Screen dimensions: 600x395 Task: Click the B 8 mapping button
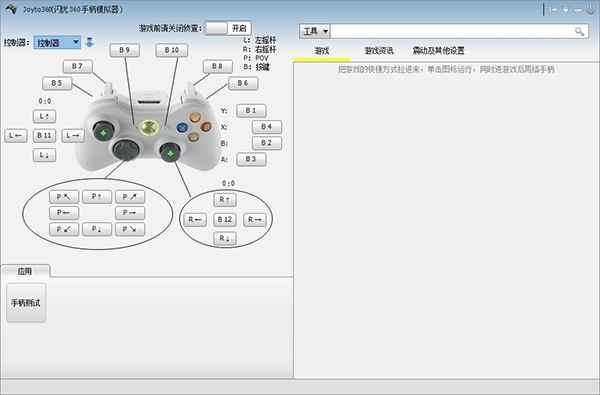[x=218, y=66]
